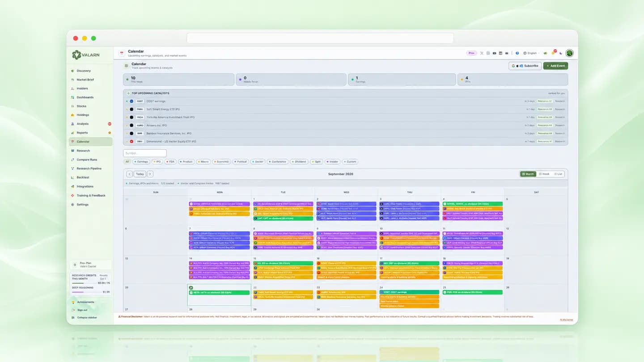Click the 10 This Week stat card

(x=178, y=80)
